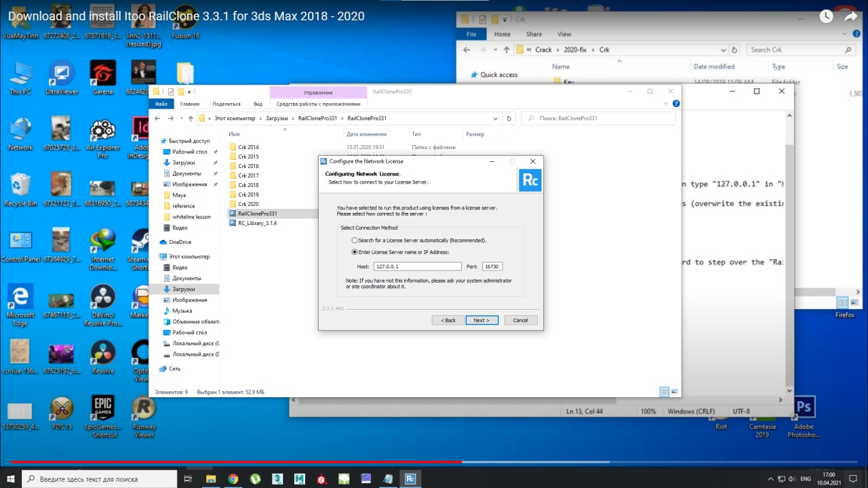The width and height of the screenshot is (868, 488).
Task: Open Maya from taskbar
Action: [x=299, y=479]
